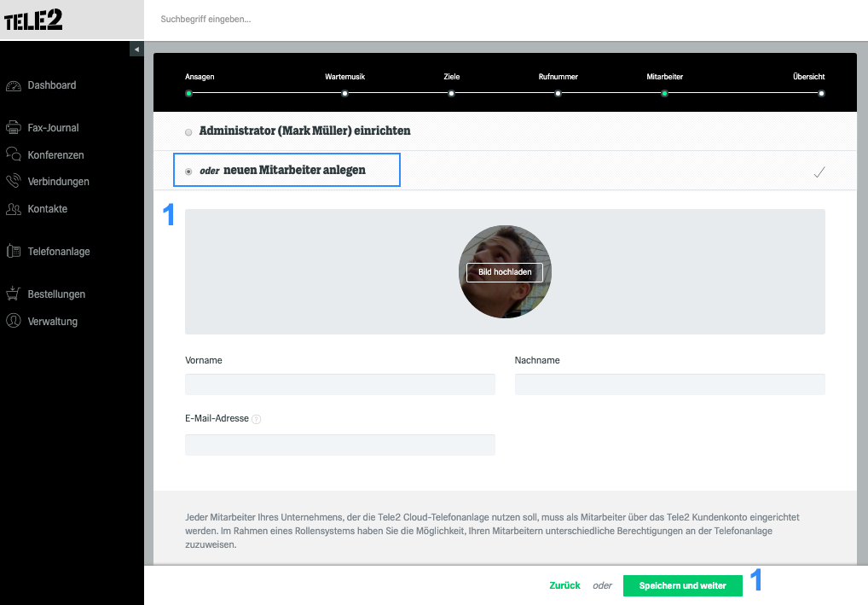Viewport: 868px width, 605px height.
Task: Click the E-Mail-Adresse help question icon
Action: (257, 419)
